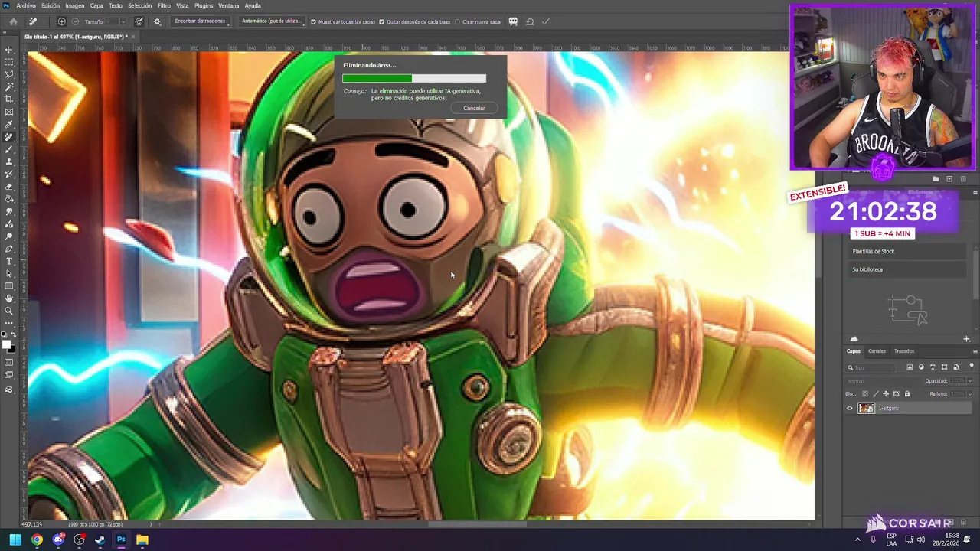Select the Pen tool
The height and width of the screenshot is (551, 980).
pos(9,249)
